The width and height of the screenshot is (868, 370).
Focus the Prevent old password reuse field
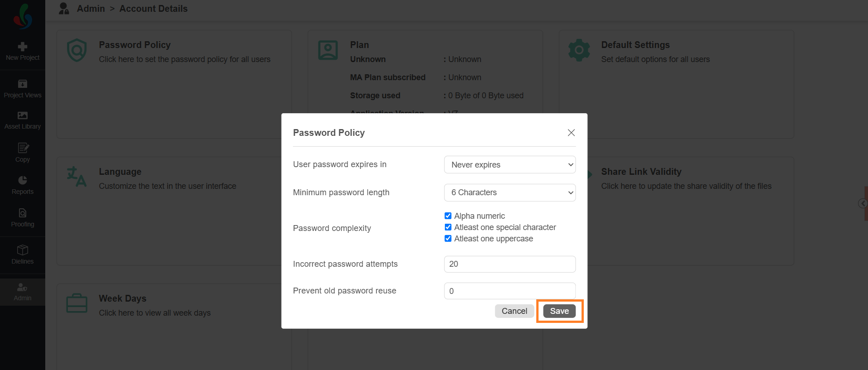(510, 291)
